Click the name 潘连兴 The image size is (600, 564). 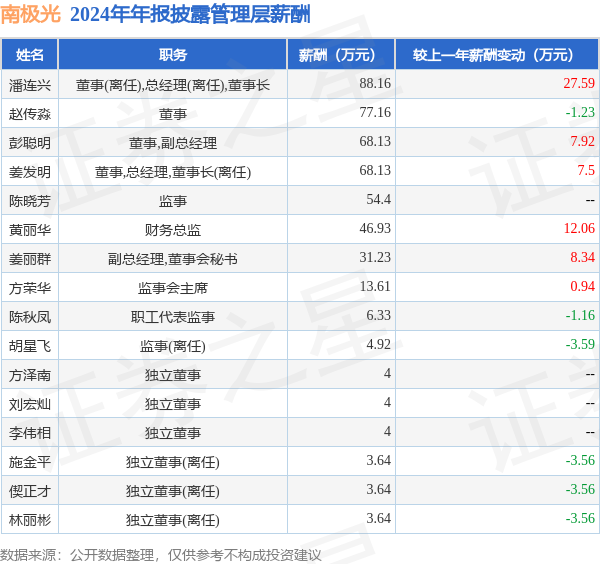pos(30,85)
